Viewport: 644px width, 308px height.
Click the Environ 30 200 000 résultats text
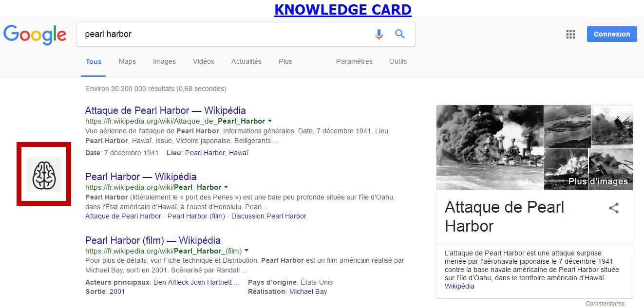click(155, 89)
